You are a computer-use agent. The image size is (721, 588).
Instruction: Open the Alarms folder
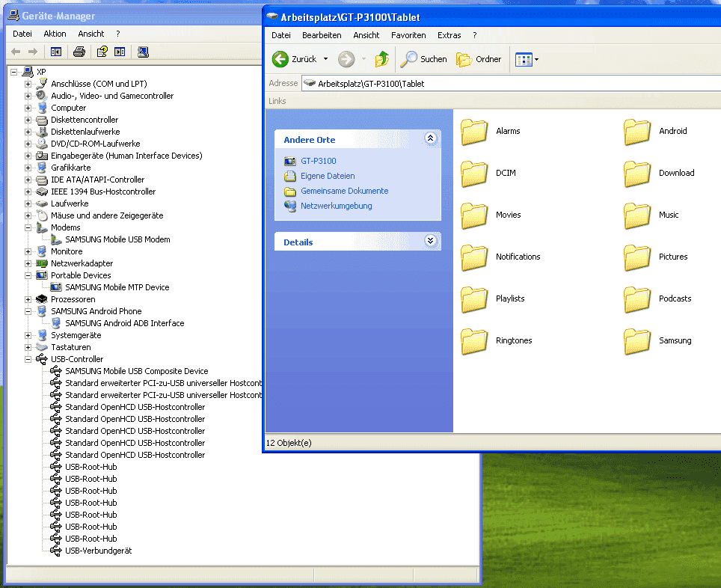coord(490,131)
